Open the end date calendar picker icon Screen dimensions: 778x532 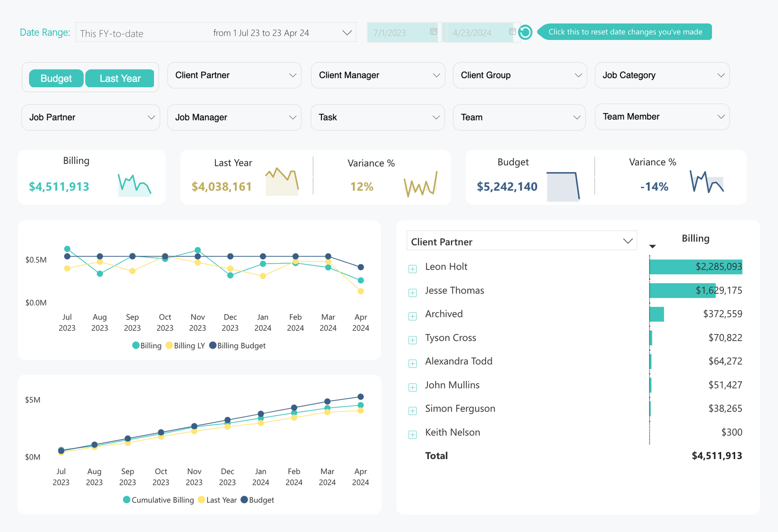(x=512, y=32)
